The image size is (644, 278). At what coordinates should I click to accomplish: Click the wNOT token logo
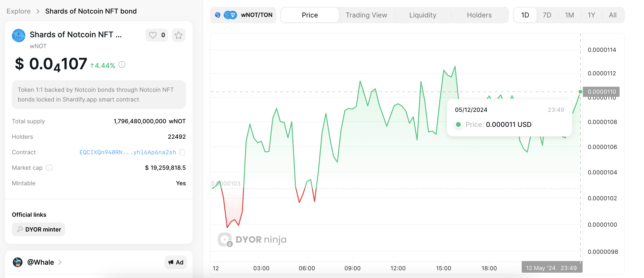click(19, 36)
